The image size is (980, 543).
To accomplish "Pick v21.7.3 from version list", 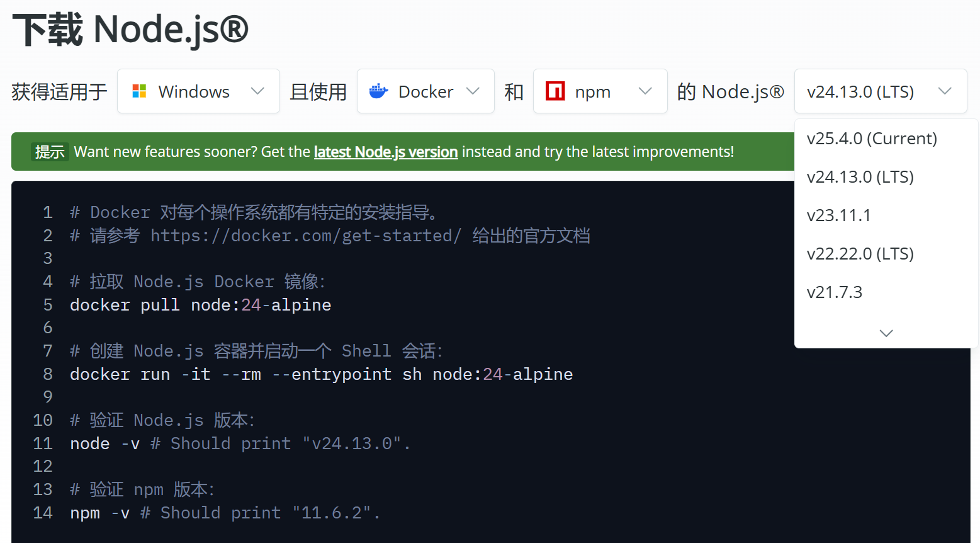I will [x=886, y=292].
